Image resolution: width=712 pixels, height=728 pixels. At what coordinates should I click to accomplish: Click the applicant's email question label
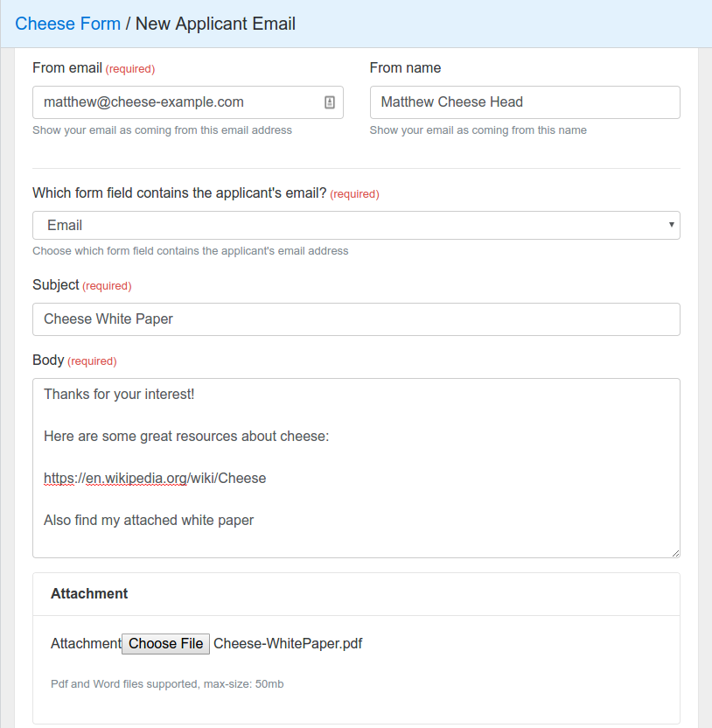pyautogui.click(x=178, y=193)
